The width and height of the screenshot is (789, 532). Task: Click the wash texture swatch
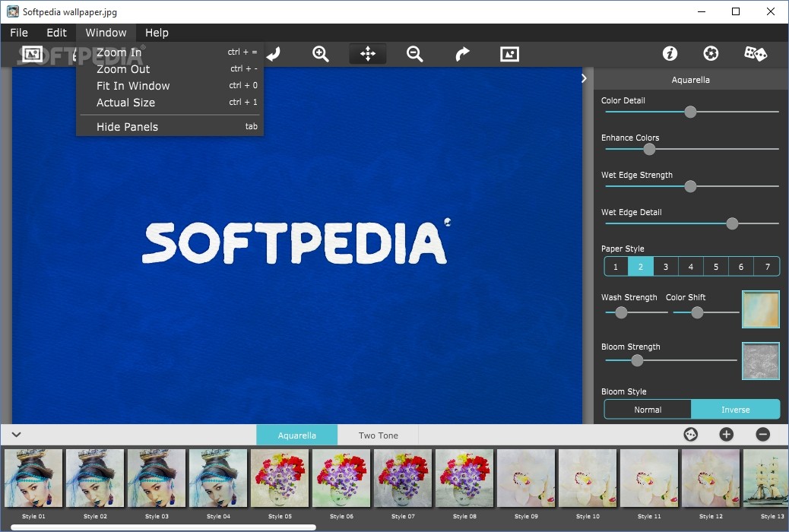761,309
